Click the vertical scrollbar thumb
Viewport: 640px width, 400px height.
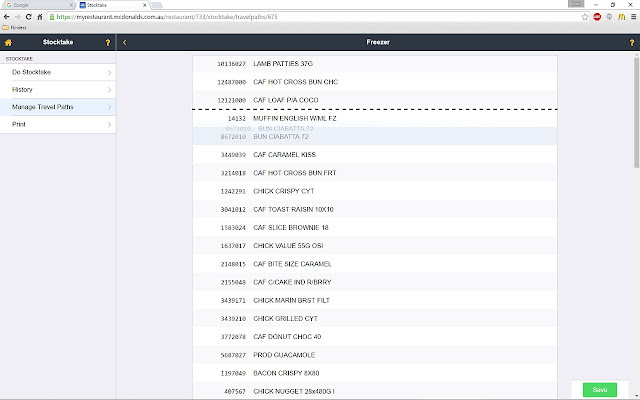(x=636, y=112)
